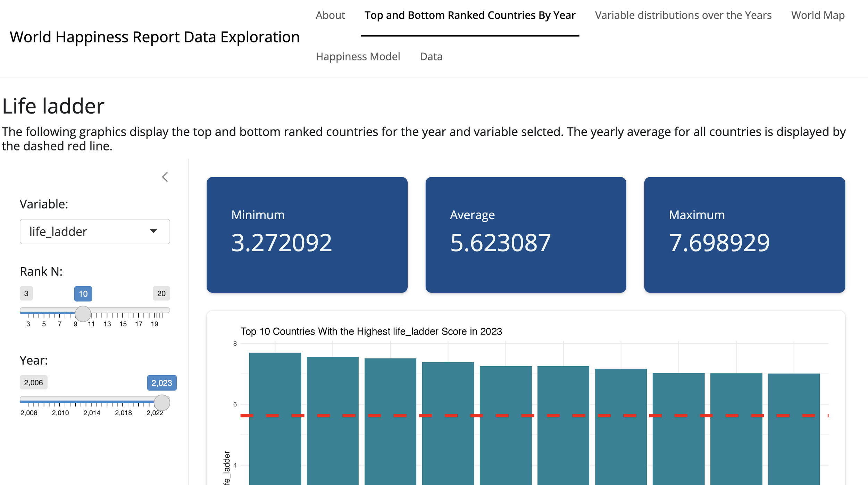Image resolution: width=868 pixels, height=485 pixels.
Task: Collapse the sidebar with chevron icon
Action: (165, 177)
